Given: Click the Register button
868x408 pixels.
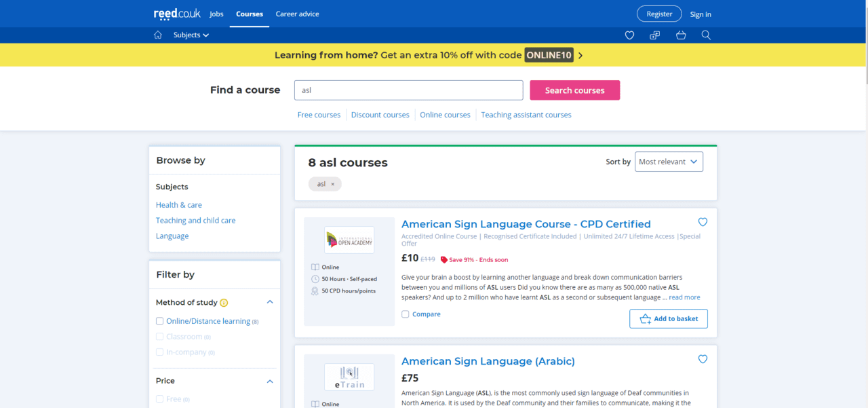Looking at the screenshot, I should point(659,14).
